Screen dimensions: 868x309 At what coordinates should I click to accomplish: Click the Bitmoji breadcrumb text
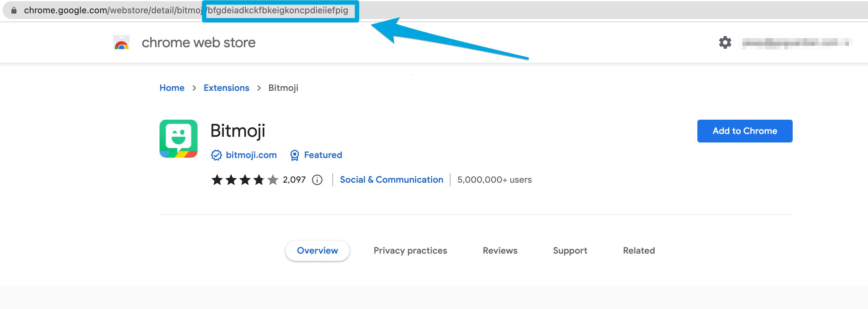283,88
